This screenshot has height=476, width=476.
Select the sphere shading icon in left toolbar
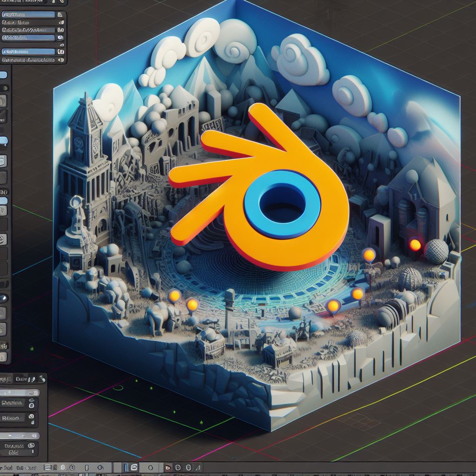pyautogui.click(x=4, y=298)
